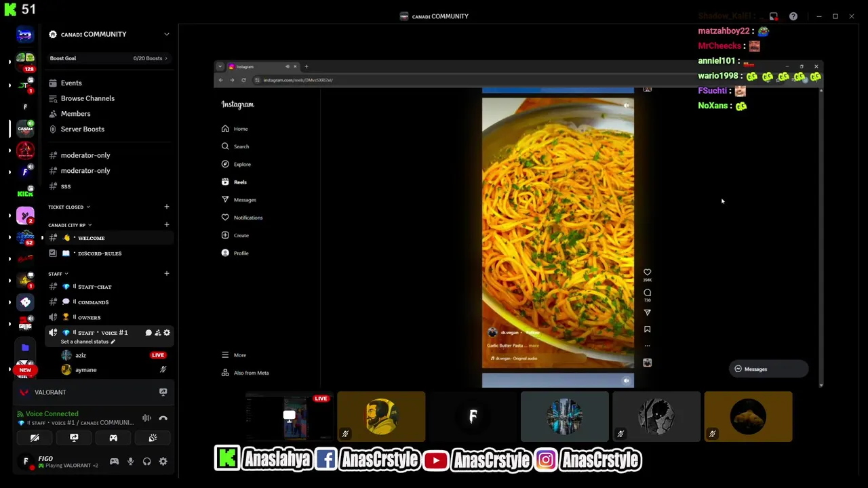Open the soundboard button
This screenshot has width=868, height=488.
(x=153, y=438)
